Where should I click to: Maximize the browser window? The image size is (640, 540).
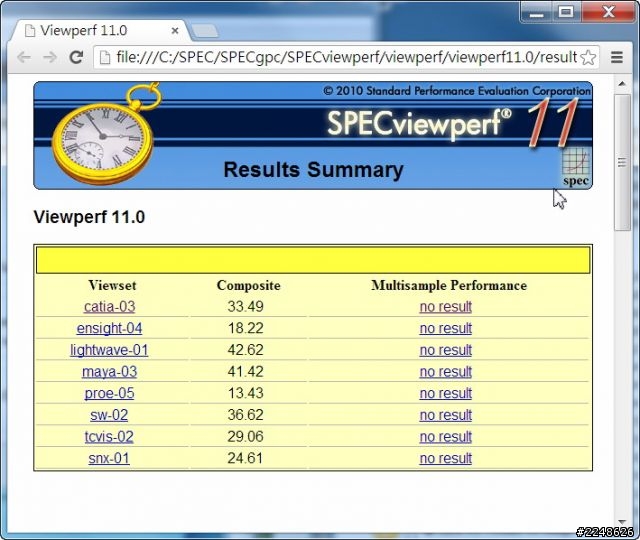click(x=566, y=12)
